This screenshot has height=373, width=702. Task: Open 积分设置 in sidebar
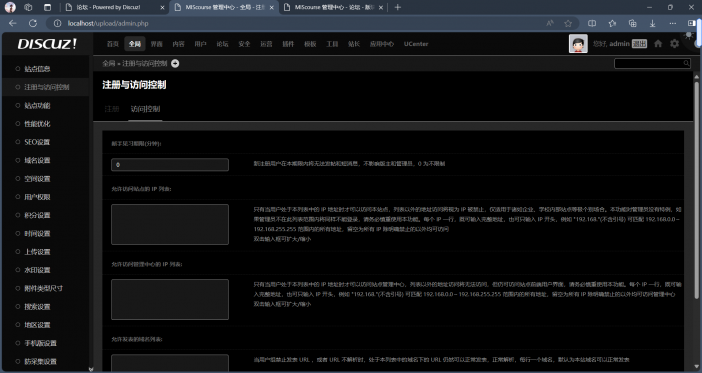point(37,215)
